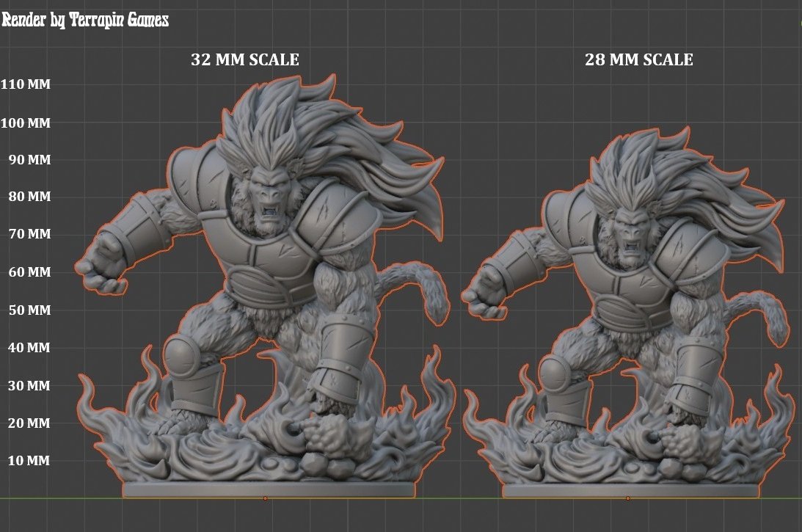Screen dimensions: 802x532
Task: Select the 28 mm scale ape model
Action: [627, 312]
